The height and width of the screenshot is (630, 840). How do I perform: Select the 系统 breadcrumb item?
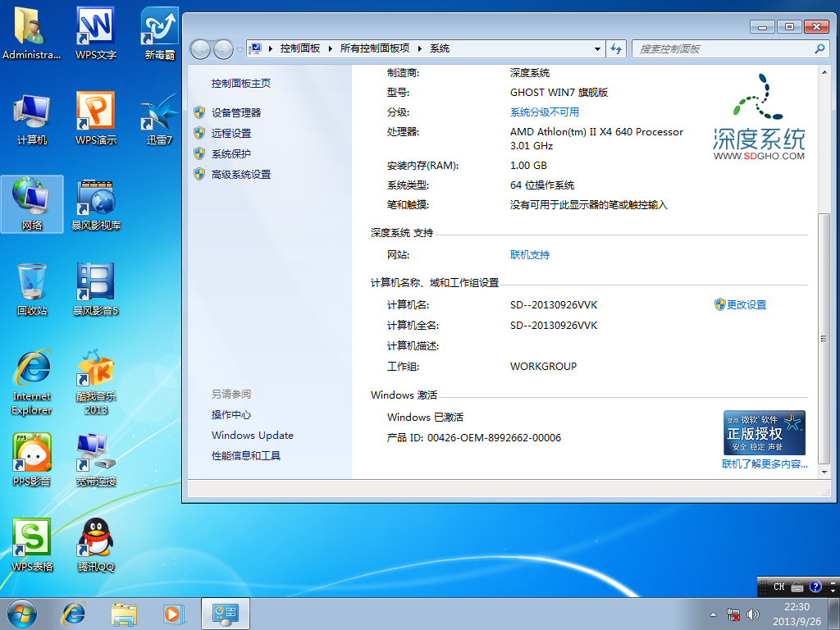440,48
